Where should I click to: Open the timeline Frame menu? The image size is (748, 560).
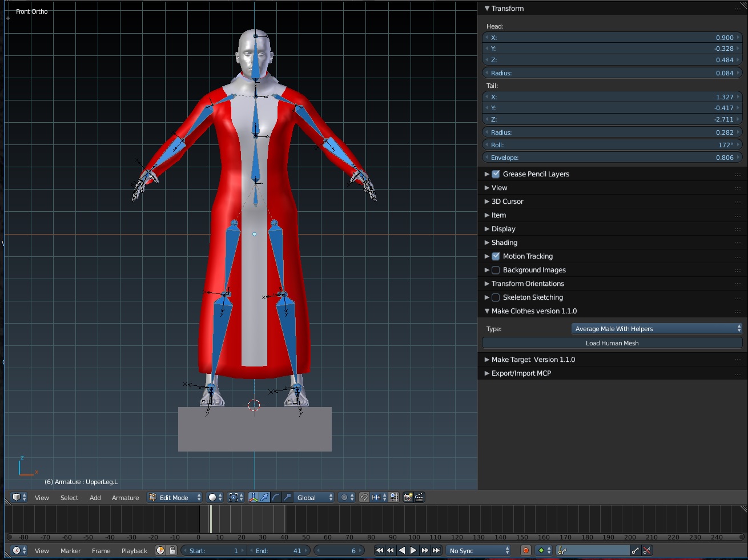tap(101, 551)
